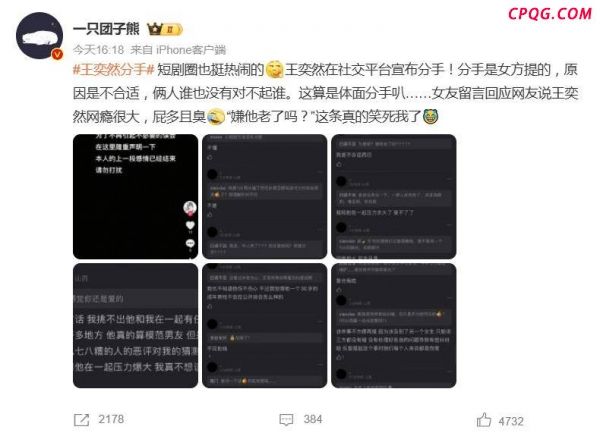
Task: Click the orange verified V badge
Action: pyautogui.click(x=57, y=54)
